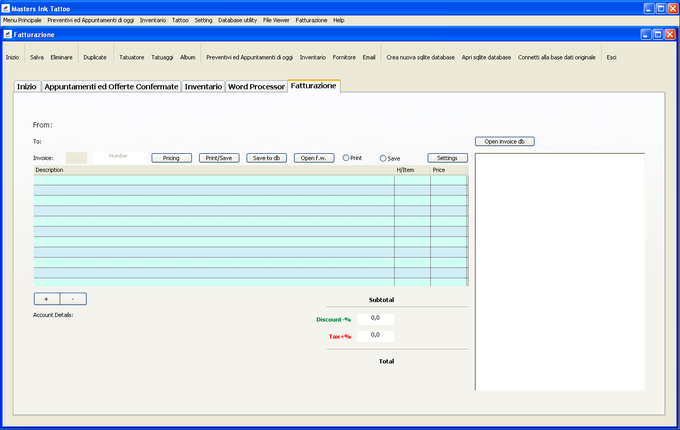Click the beige invoice prefix box
The height and width of the screenshot is (430, 680).
click(x=76, y=158)
